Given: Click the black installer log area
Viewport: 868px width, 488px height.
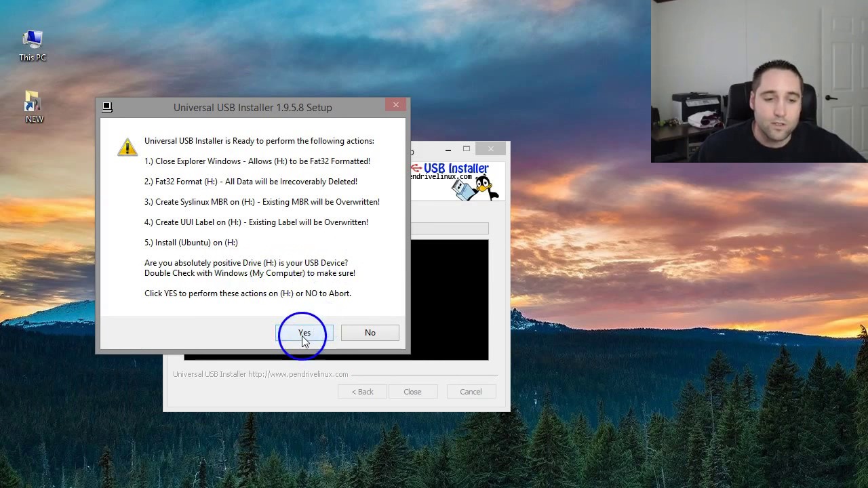Looking at the screenshot, I should point(449,298).
